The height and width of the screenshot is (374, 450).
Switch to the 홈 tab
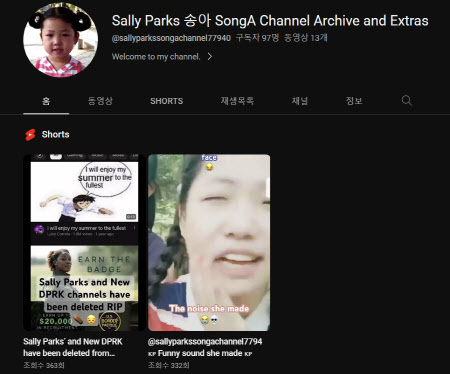coord(46,101)
